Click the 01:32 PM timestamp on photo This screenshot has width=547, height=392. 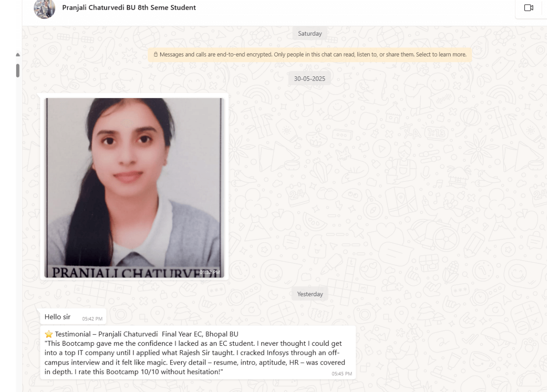210,273
